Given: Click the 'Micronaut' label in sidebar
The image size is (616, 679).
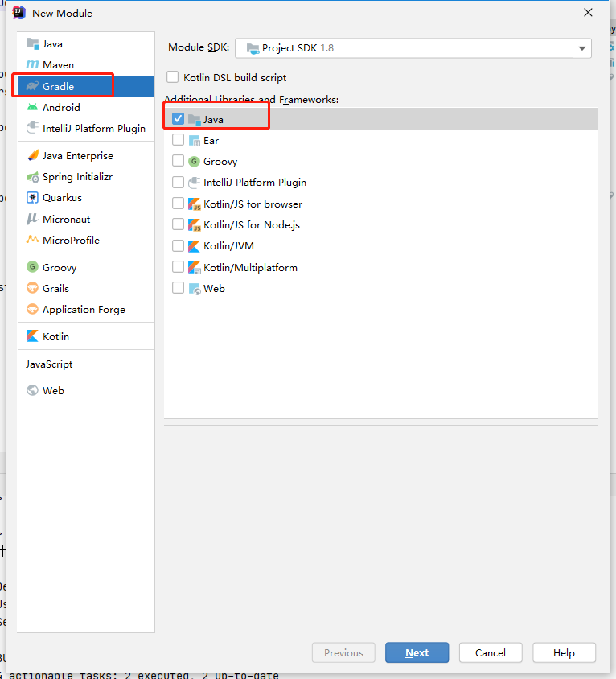Looking at the screenshot, I should coord(66,219).
